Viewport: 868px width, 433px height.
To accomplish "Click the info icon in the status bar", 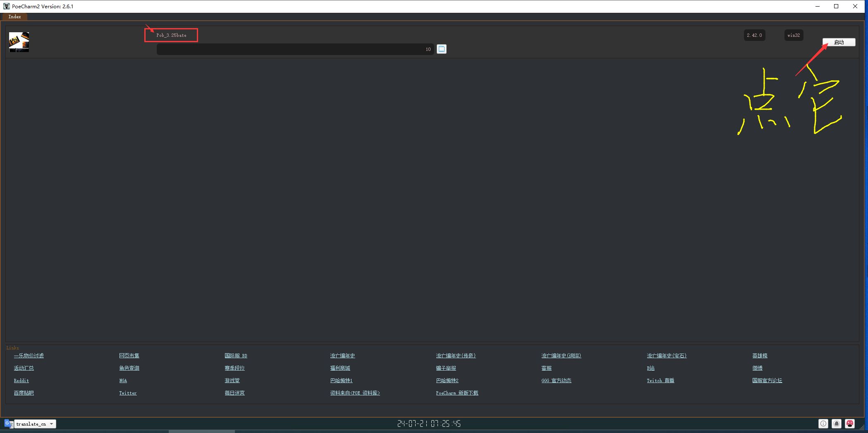I will pos(823,423).
